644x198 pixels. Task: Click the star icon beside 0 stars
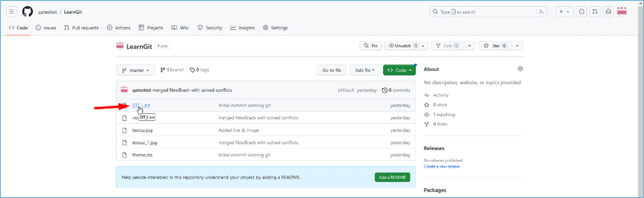click(x=426, y=105)
